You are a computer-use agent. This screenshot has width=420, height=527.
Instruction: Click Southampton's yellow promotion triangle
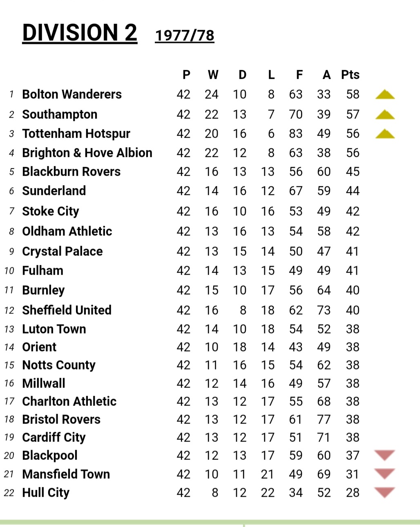point(385,115)
